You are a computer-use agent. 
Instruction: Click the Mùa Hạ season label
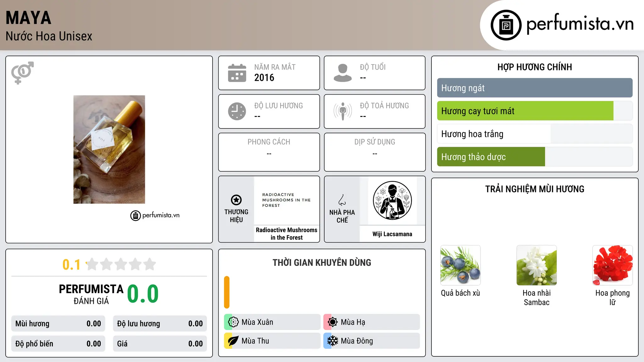tap(353, 322)
